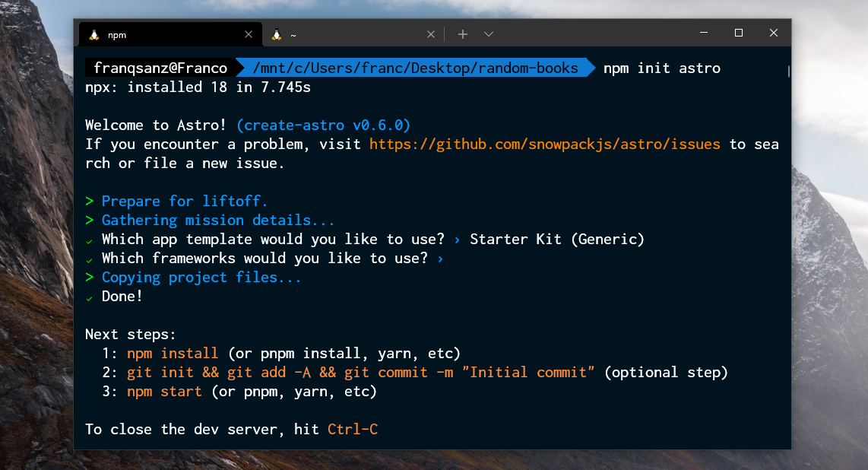Close the terminal window
Screen dimensions: 868x470
[773, 33]
